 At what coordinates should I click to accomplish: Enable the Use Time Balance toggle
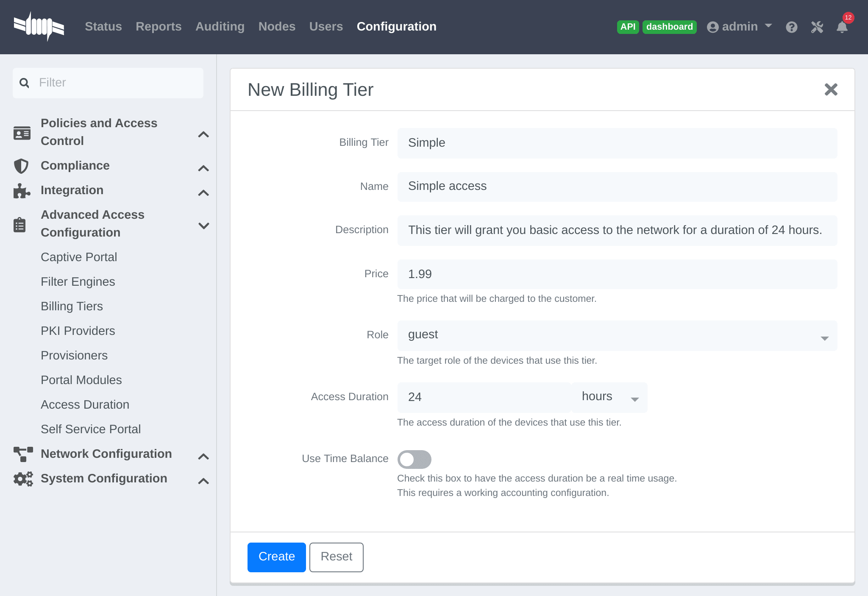(414, 459)
